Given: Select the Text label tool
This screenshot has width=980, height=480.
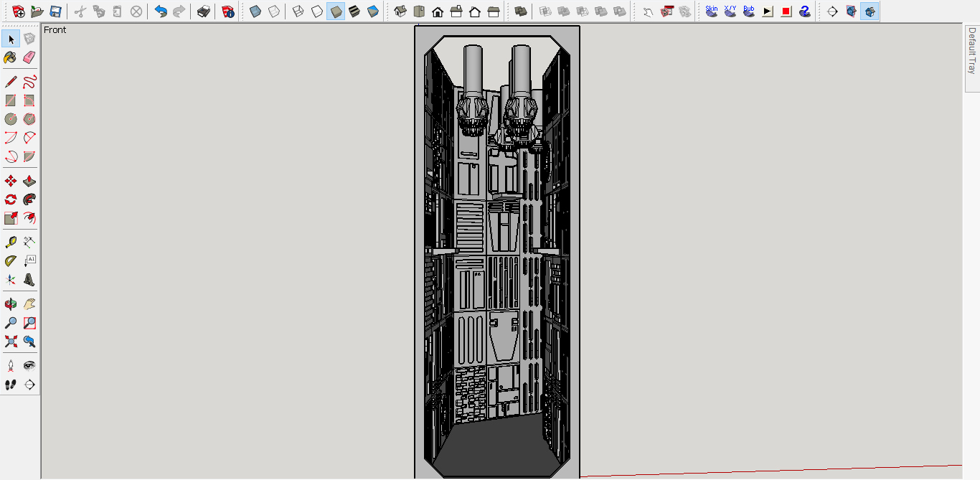Looking at the screenshot, I should tap(29, 261).
